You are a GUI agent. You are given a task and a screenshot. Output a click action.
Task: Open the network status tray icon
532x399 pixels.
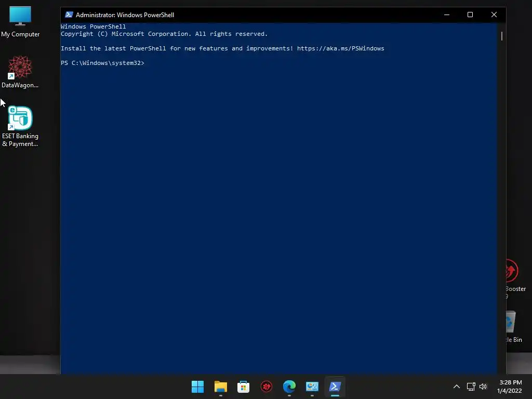[x=471, y=387]
